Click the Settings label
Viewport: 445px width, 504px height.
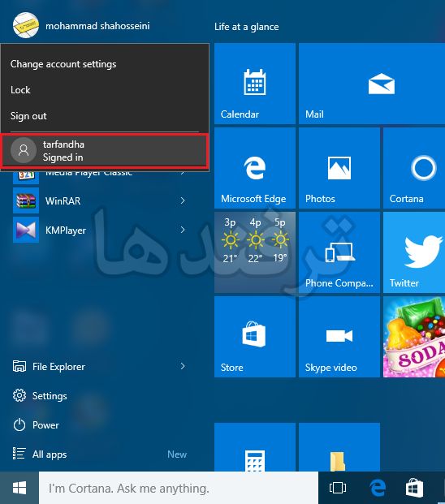(50, 396)
